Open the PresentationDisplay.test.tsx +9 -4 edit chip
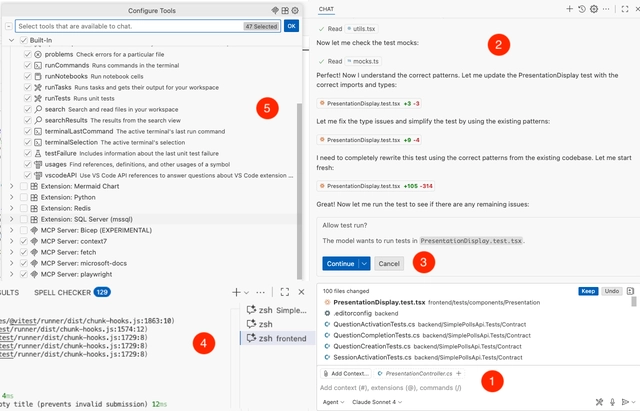The height and width of the screenshot is (411, 640). [x=369, y=140]
